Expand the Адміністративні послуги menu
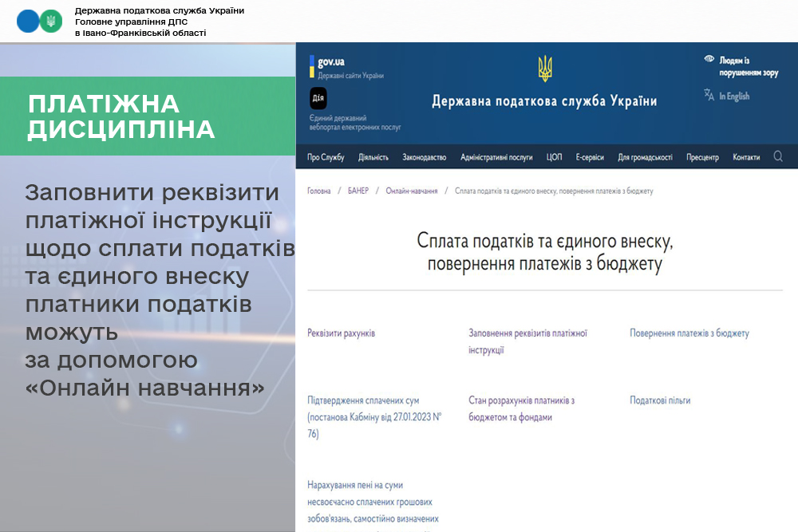 pos(496,158)
